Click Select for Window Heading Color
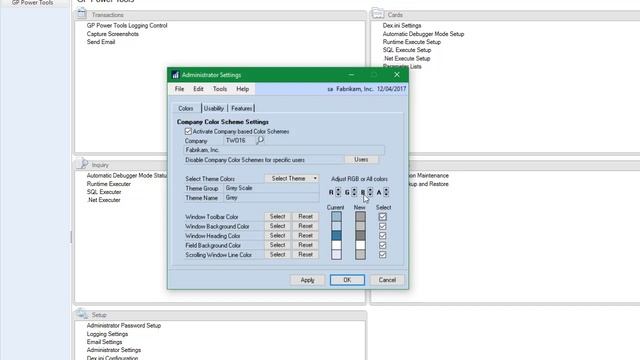The height and width of the screenshot is (360, 640). pos(278,236)
